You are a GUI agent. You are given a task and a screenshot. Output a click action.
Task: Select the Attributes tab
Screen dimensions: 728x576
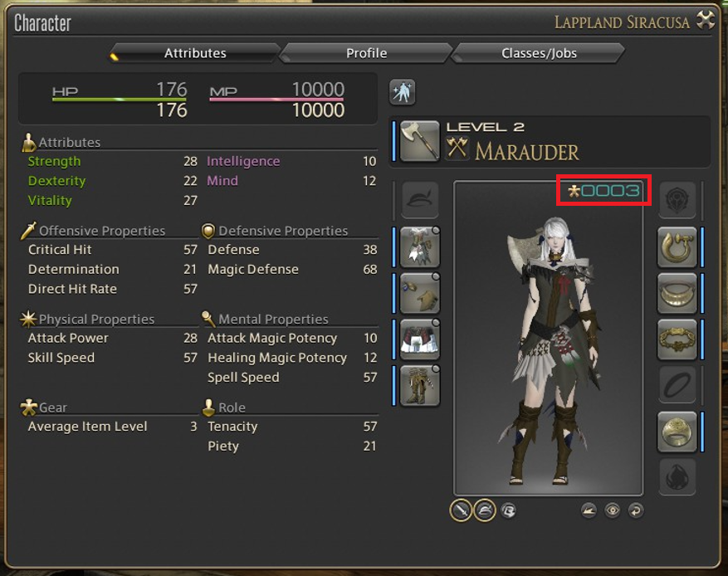(x=195, y=53)
